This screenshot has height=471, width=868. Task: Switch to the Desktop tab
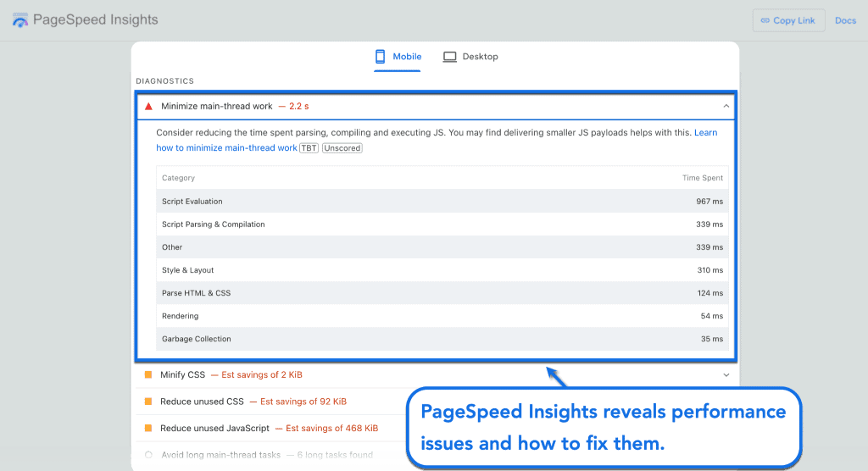coord(470,57)
